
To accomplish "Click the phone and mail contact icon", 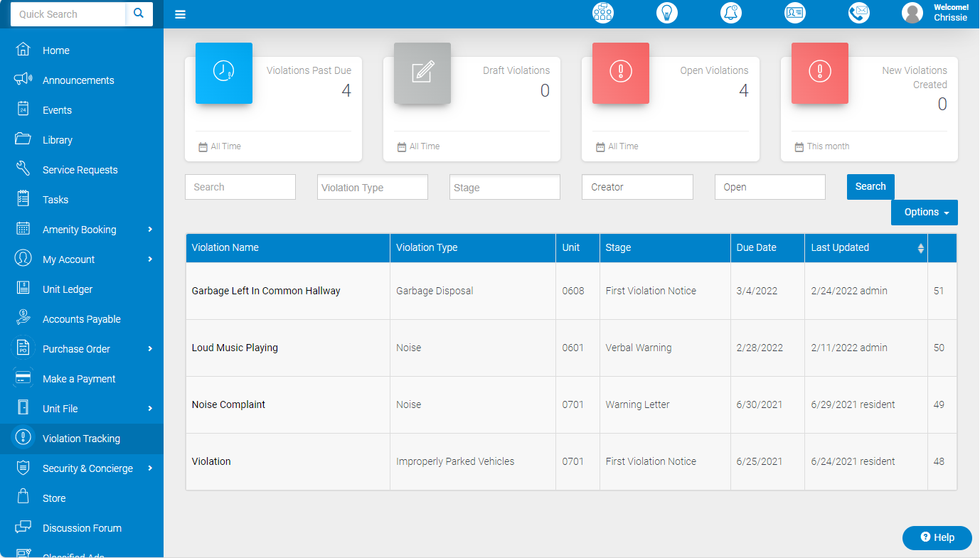I will [x=859, y=13].
